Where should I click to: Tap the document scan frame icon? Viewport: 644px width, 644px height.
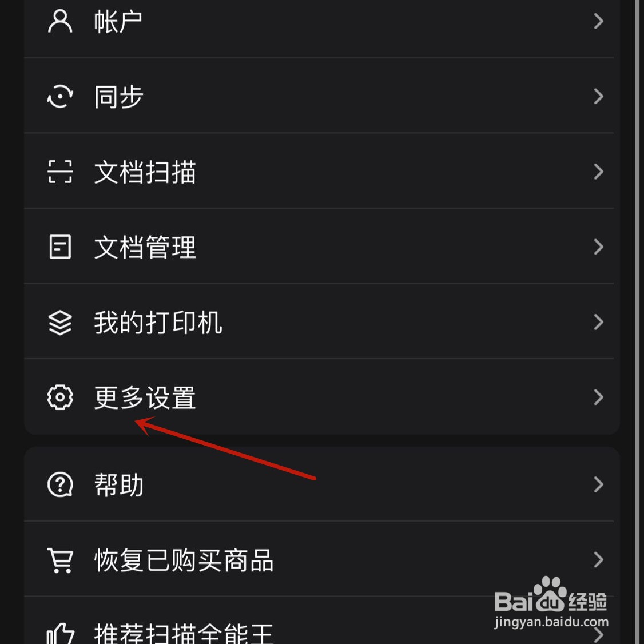click(60, 171)
